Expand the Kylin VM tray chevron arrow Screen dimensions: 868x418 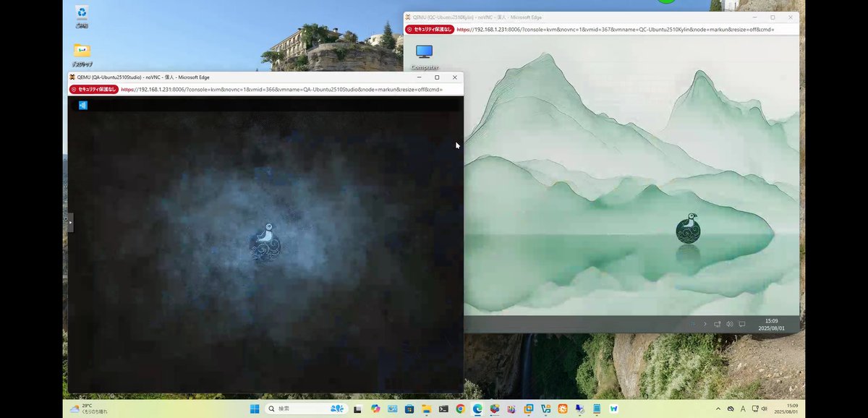tap(705, 324)
